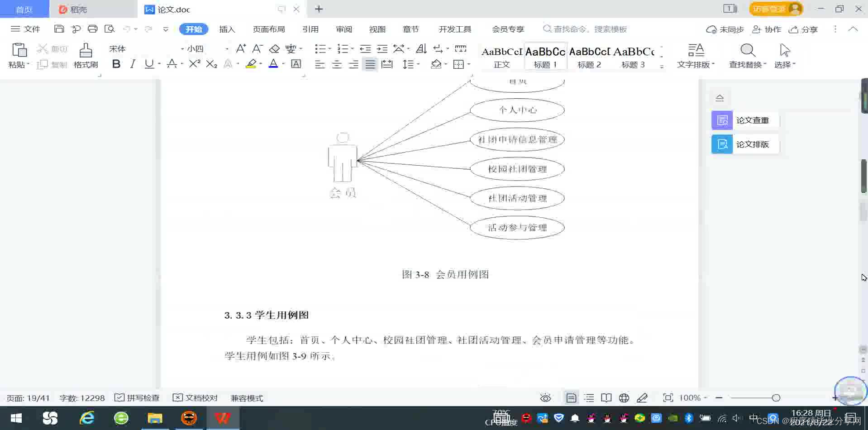
Task: Open the 论文排版 panel item
Action: 745,144
